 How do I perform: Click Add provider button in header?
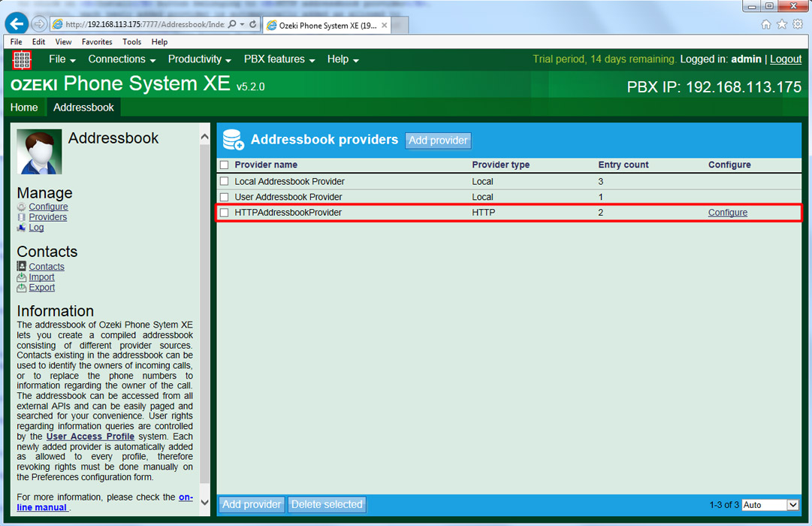tap(438, 141)
